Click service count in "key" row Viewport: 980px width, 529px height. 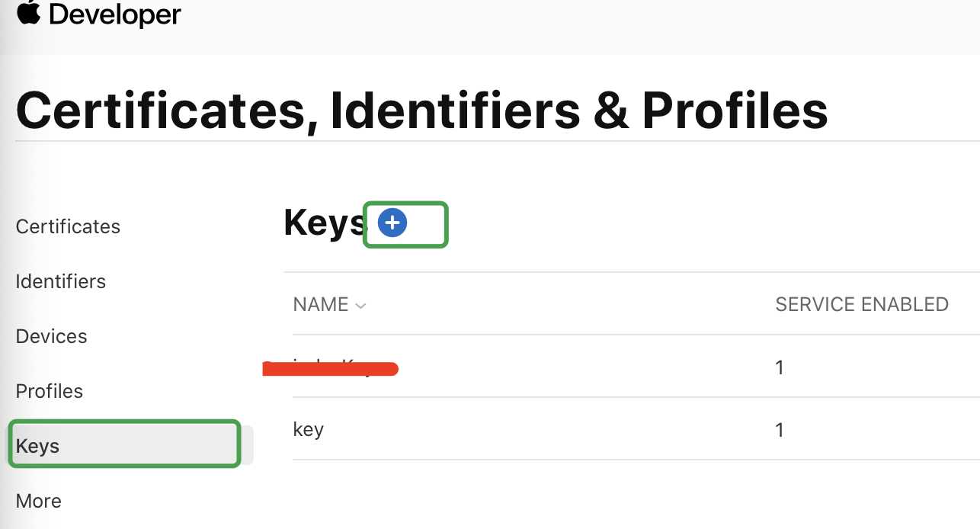779,430
